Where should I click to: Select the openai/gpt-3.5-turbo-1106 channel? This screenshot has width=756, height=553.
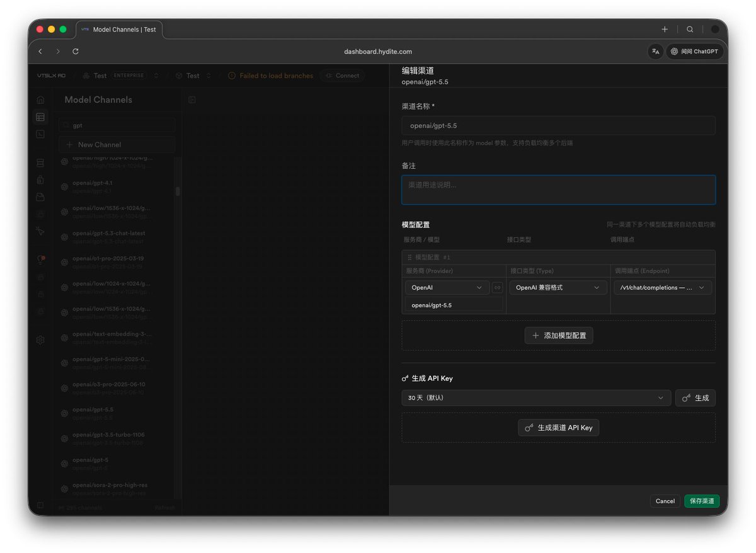pyautogui.click(x=117, y=439)
